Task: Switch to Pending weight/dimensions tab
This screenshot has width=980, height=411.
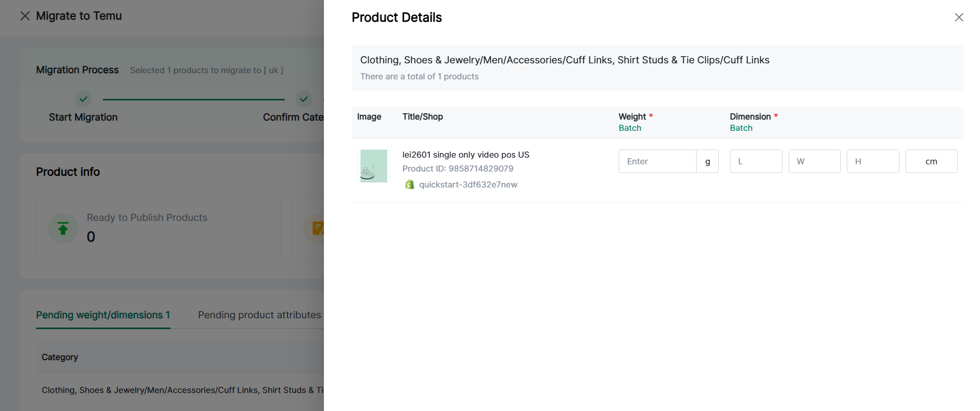Action: [103, 315]
